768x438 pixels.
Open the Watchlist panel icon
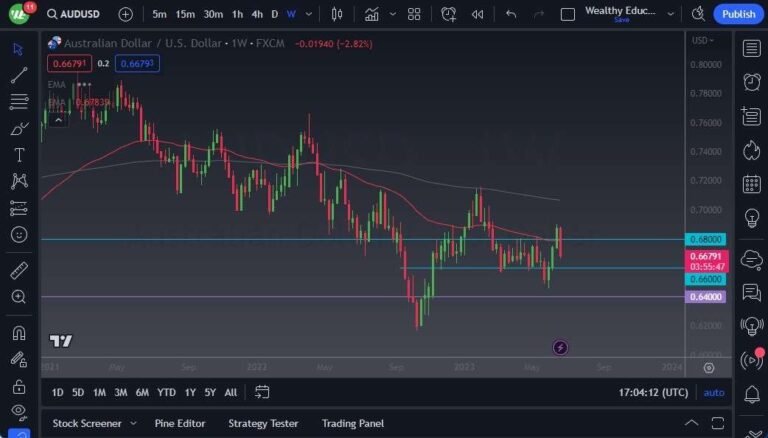coord(751,49)
